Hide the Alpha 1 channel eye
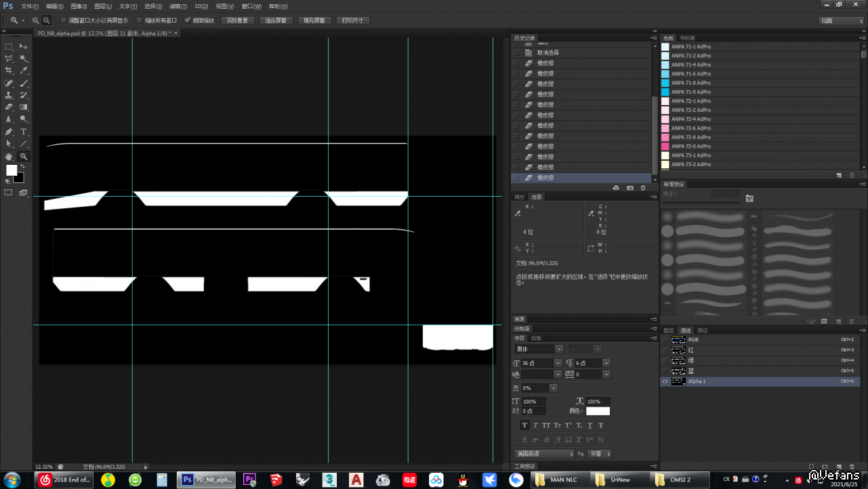 tap(665, 382)
